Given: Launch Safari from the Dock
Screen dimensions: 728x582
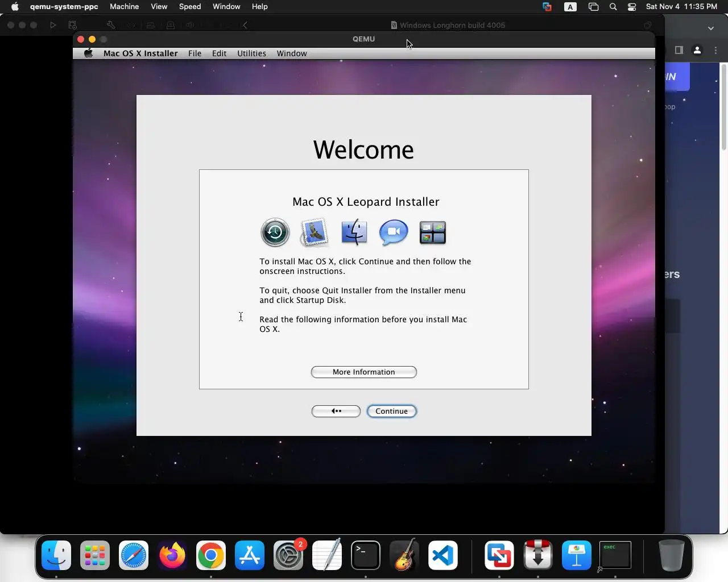Looking at the screenshot, I should click(134, 555).
